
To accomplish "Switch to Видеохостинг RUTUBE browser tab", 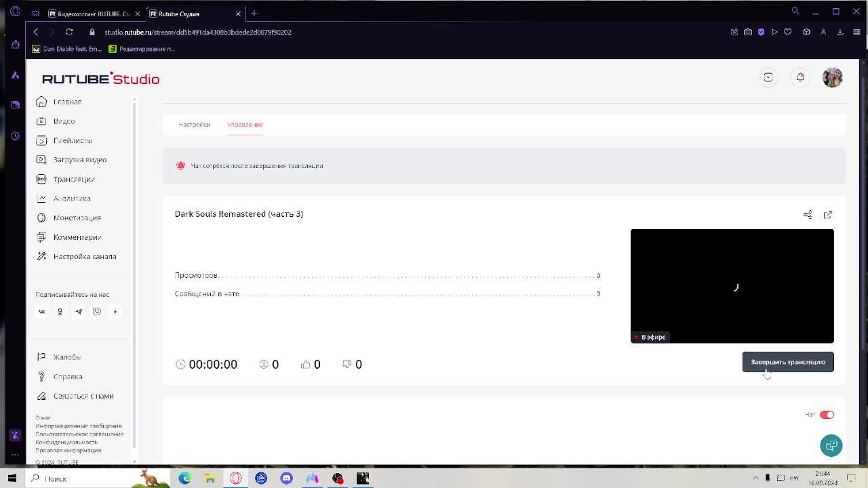I will pyautogui.click(x=88, y=14).
